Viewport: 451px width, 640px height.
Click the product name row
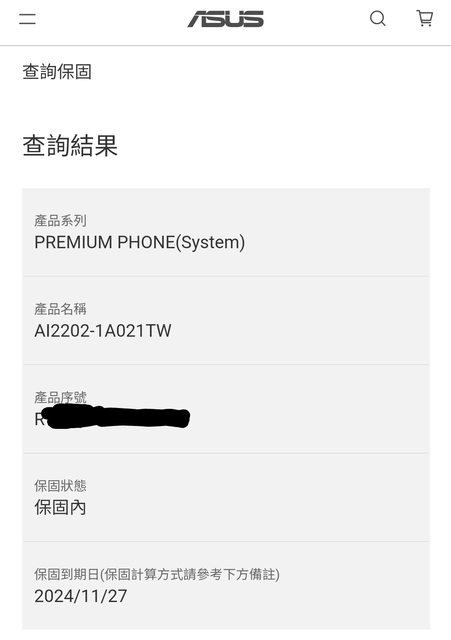tap(226, 320)
